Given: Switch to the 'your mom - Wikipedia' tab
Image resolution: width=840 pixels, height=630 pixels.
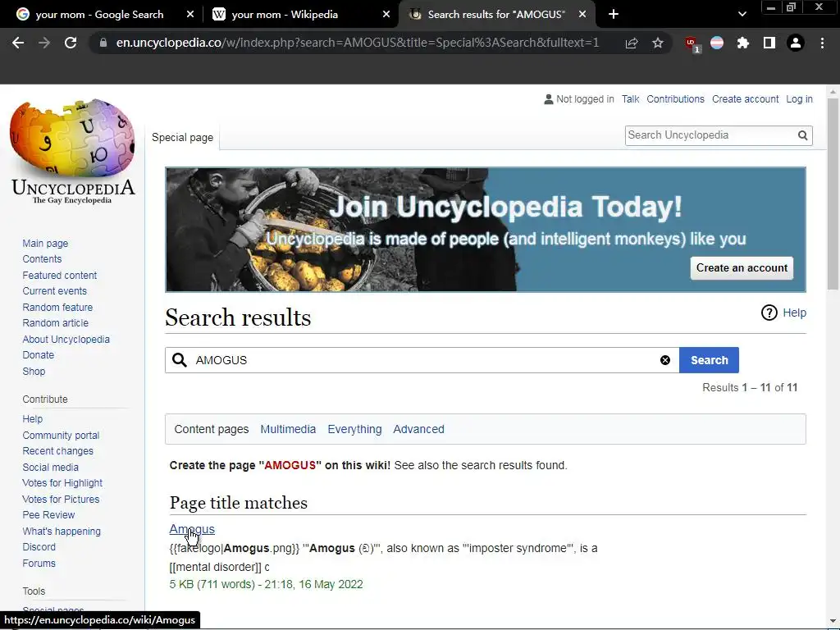Looking at the screenshot, I should tap(285, 15).
